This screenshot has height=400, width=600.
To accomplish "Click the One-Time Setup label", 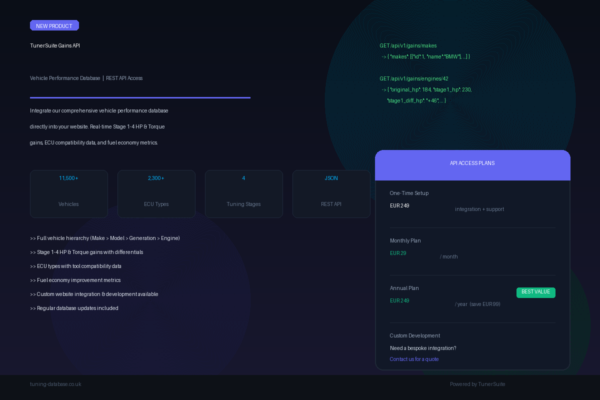I will point(409,193).
